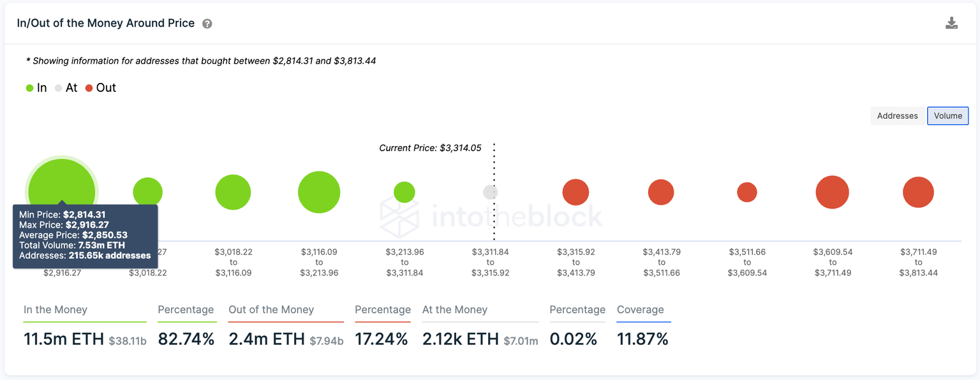This screenshot has height=380, width=980.
Task: Select the Volume view button
Action: pyautogui.click(x=947, y=116)
